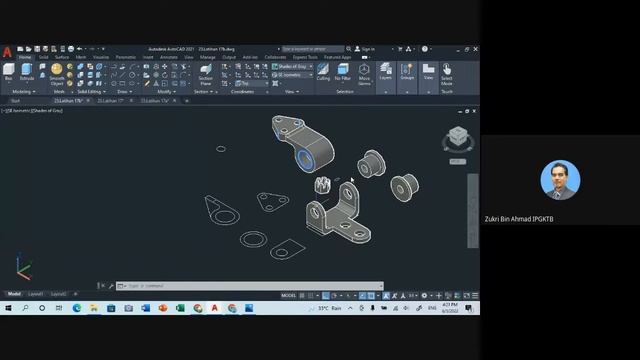This screenshot has width=640, height=360.
Task: Open the Start file tab
Action: coord(16,101)
